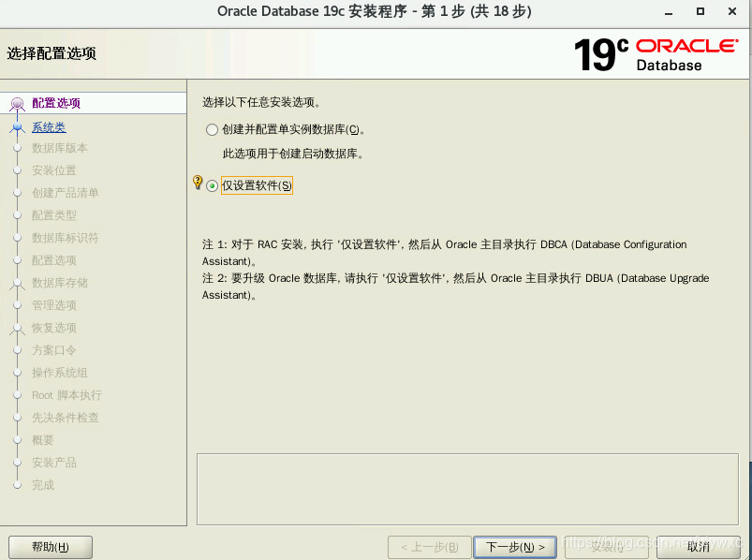The width and height of the screenshot is (752, 560).
Task: Click the 创建产品清单 step
Action: tap(66, 193)
